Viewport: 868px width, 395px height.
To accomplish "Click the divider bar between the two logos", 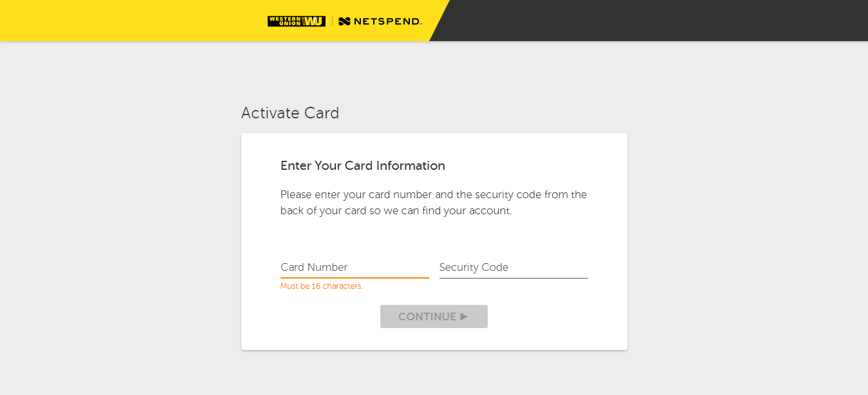I will [333, 20].
